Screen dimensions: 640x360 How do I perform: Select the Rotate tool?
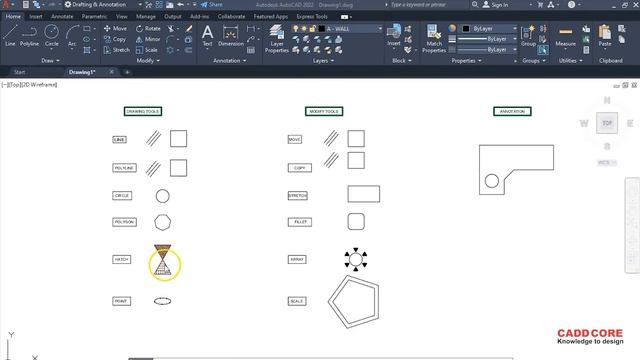(148, 29)
